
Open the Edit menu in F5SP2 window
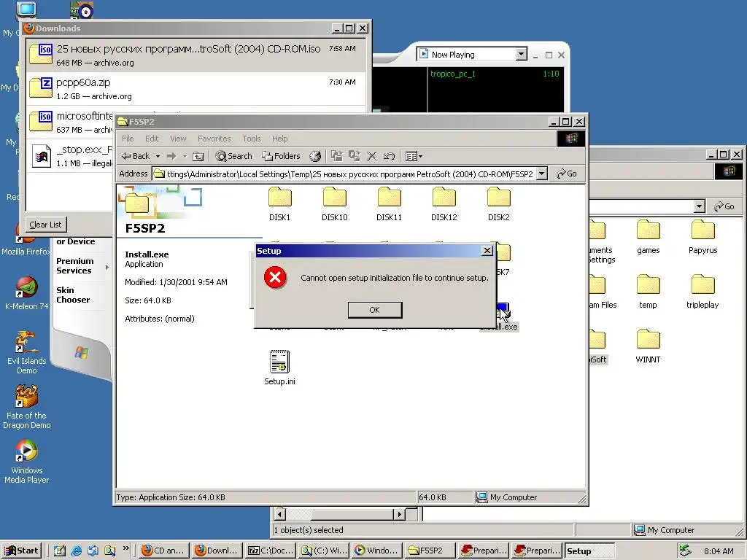coord(152,139)
